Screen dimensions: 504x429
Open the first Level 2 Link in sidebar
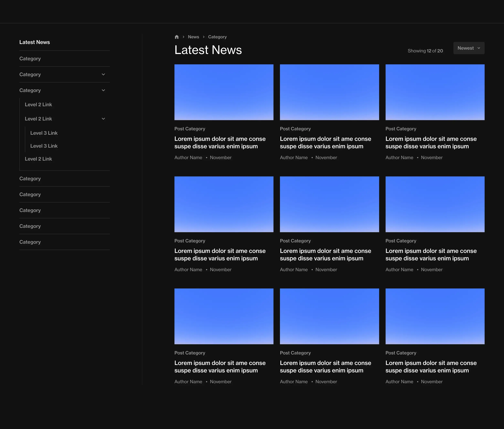(38, 105)
